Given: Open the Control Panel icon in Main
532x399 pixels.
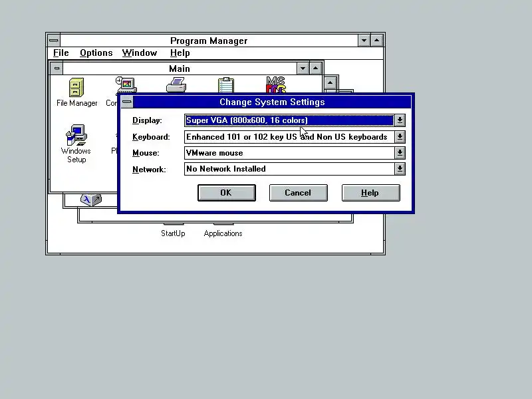Looking at the screenshot, I should coord(126,85).
